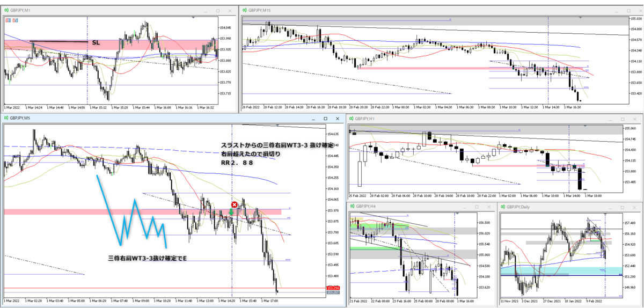This screenshot has height=308, width=644.
Task: Close the GBPJPY,M5 chart window
Action: coord(339,118)
